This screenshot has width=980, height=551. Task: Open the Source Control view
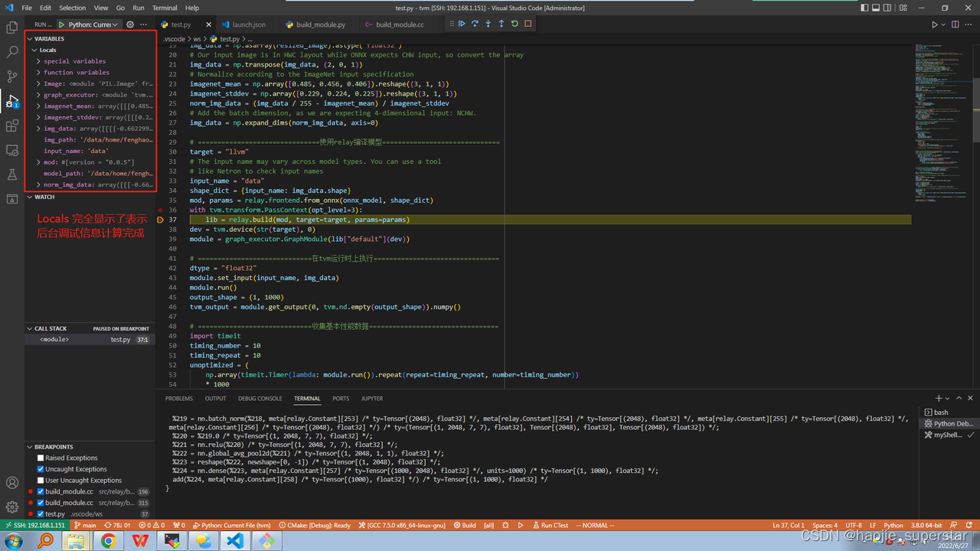(x=12, y=77)
